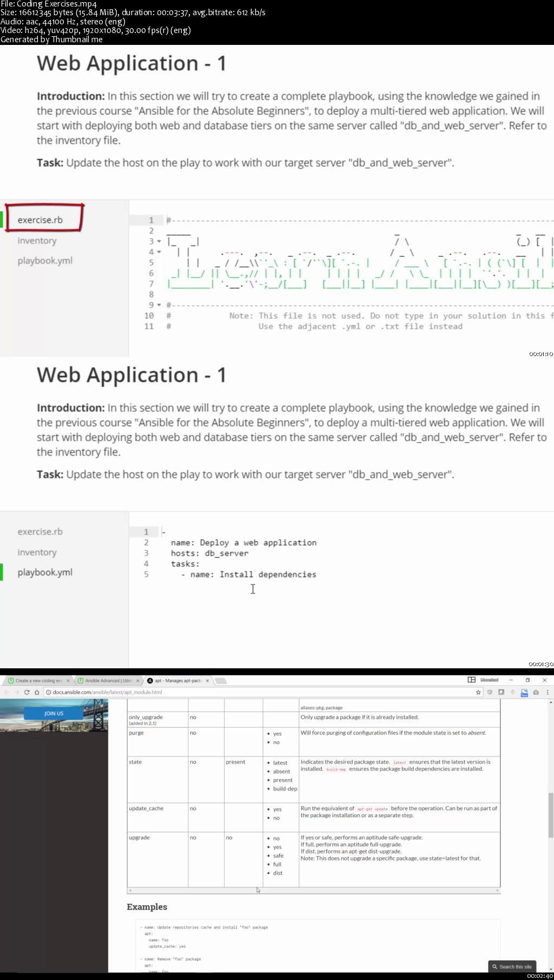The image size is (554, 980).
Task: Close the 'Ansible Advanced' tab
Action: (137, 681)
